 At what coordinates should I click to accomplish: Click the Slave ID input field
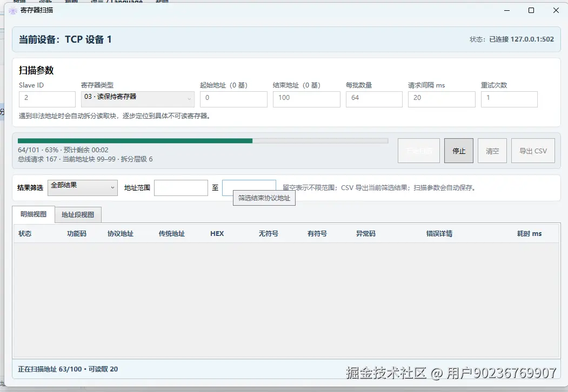[x=47, y=99]
